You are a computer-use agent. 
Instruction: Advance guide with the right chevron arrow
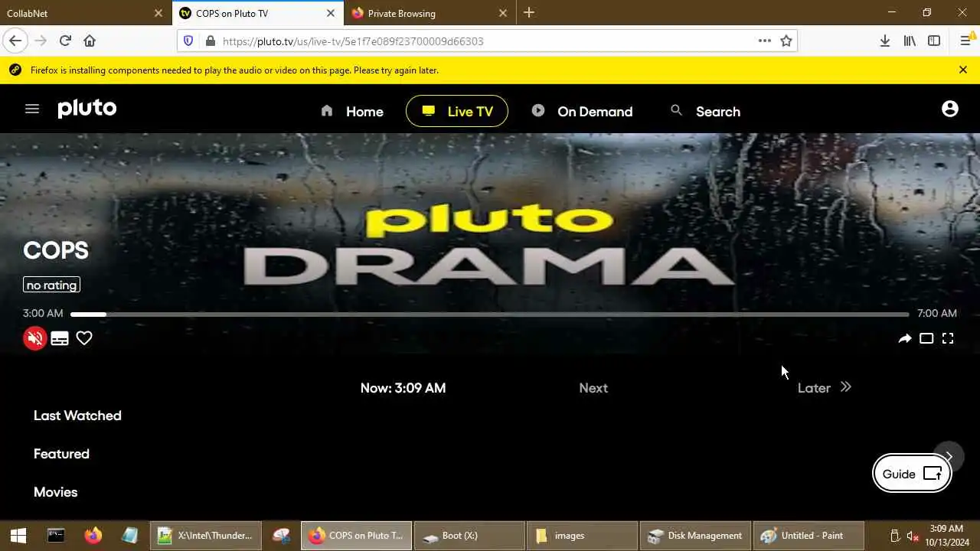click(949, 457)
